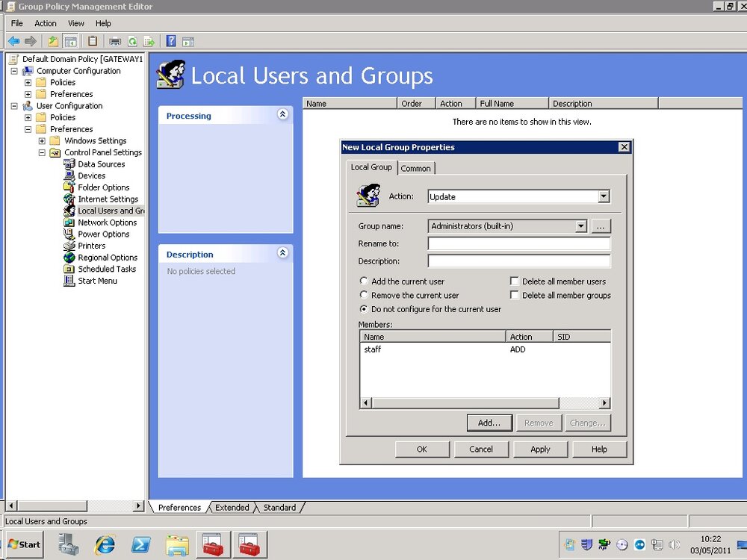
Task: Open Regional Options in the tree
Action: coord(108,258)
